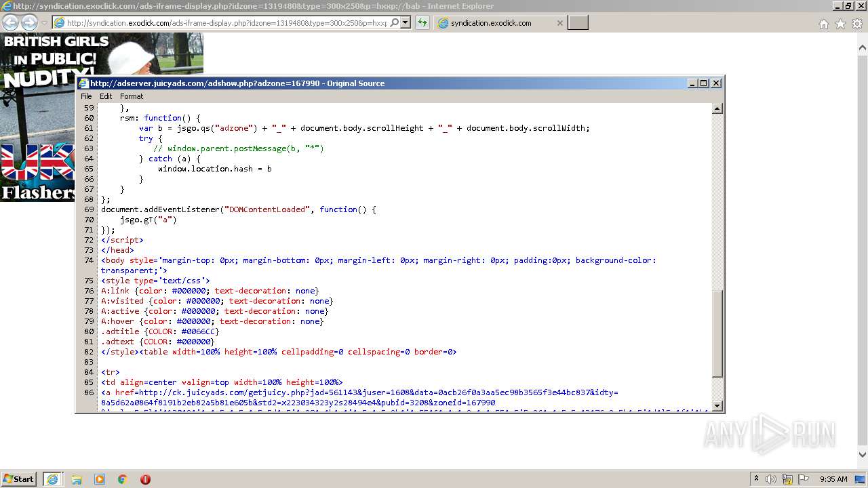Open the IE Home icon
This screenshot has width=868, height=488.
pyautogui.click(x=823, y=24)
